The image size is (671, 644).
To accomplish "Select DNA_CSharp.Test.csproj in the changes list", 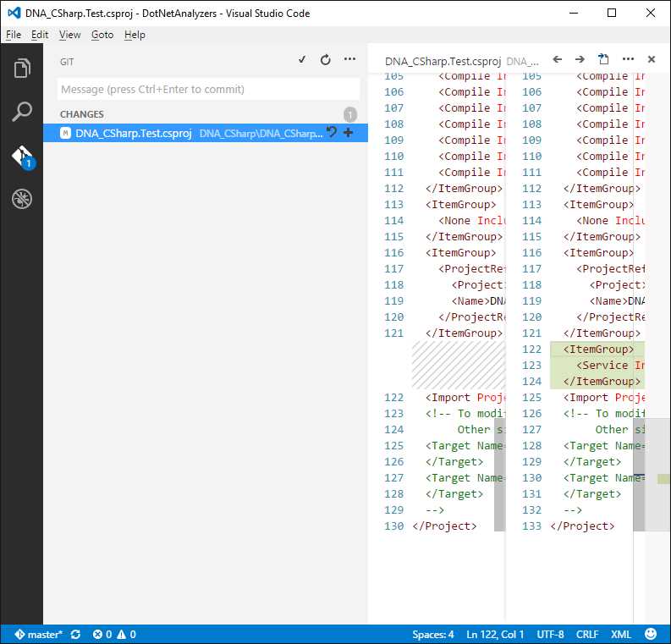I will (206, 133).
